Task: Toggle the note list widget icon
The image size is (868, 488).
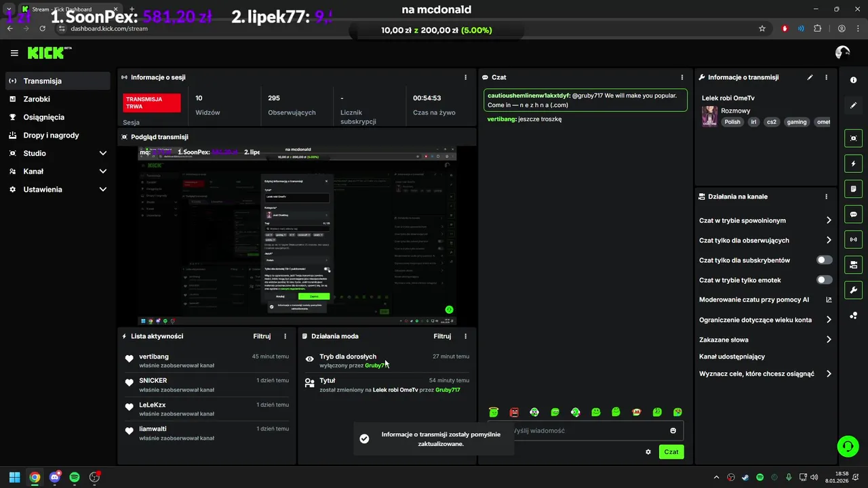Action: point(853,188)
